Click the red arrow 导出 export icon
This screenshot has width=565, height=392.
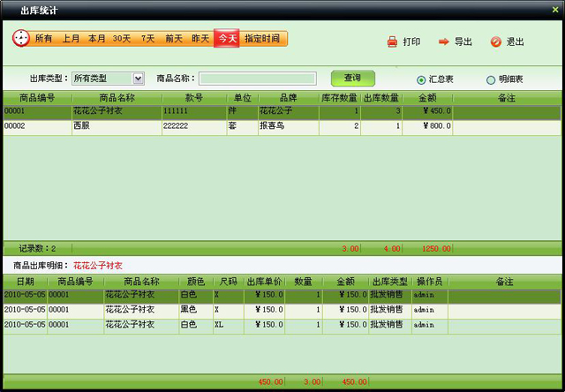click(444, 41)
